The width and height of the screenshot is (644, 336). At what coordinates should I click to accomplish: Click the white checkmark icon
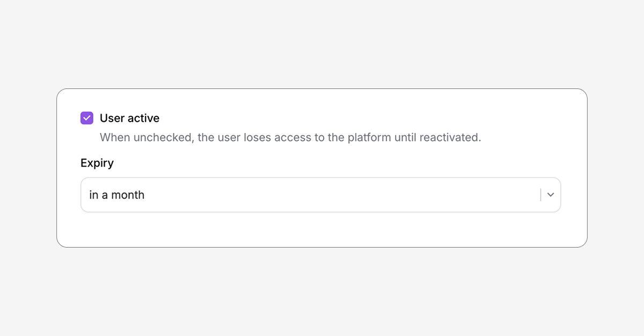coord(87,118)
